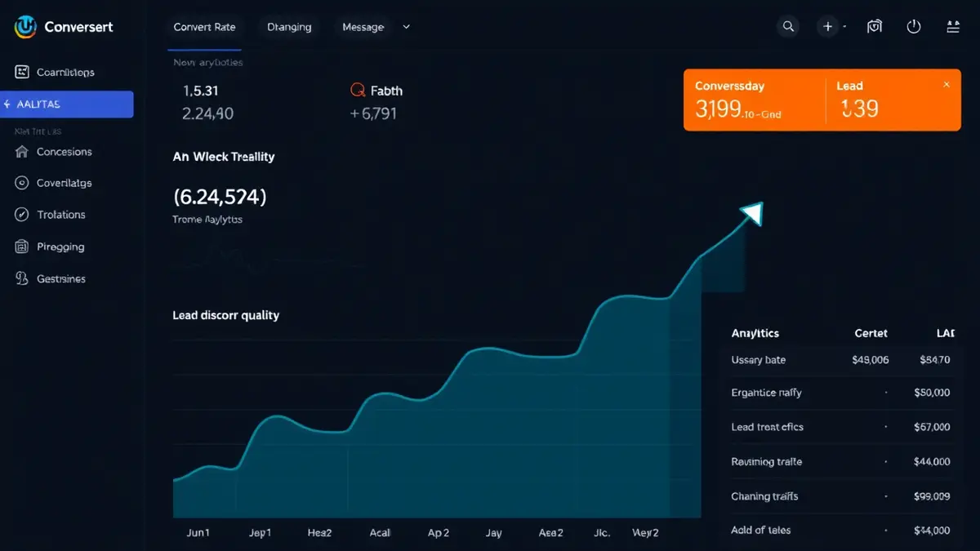
Task: Click the shield icon in top bar
Action: pos(875,27)
